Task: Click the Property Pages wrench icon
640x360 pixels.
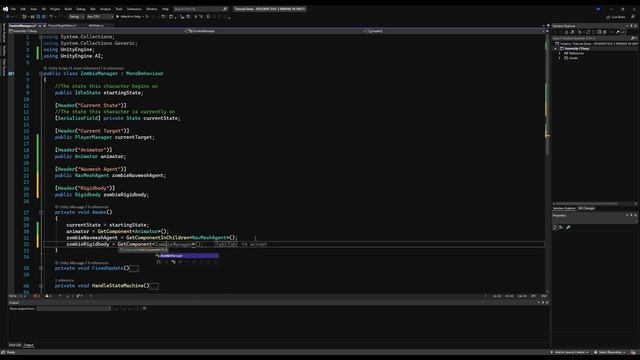Action: 568,227
